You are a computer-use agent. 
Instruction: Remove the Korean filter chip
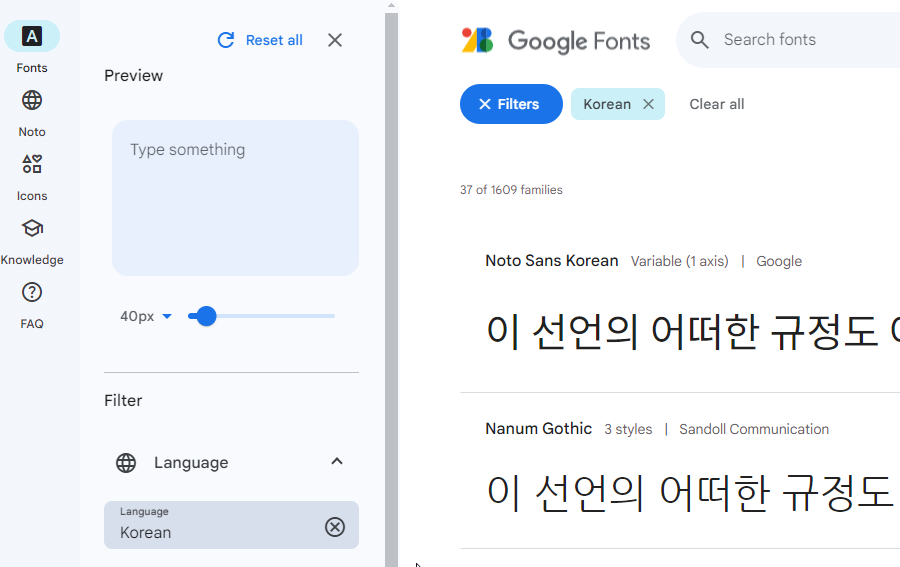(x=649, y=104)
